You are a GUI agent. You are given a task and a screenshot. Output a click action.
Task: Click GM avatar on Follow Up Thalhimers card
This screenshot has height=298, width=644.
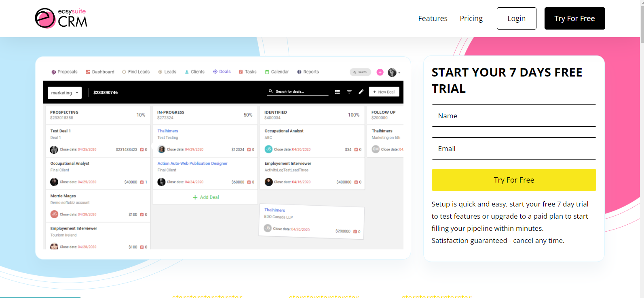coord(376,149)
